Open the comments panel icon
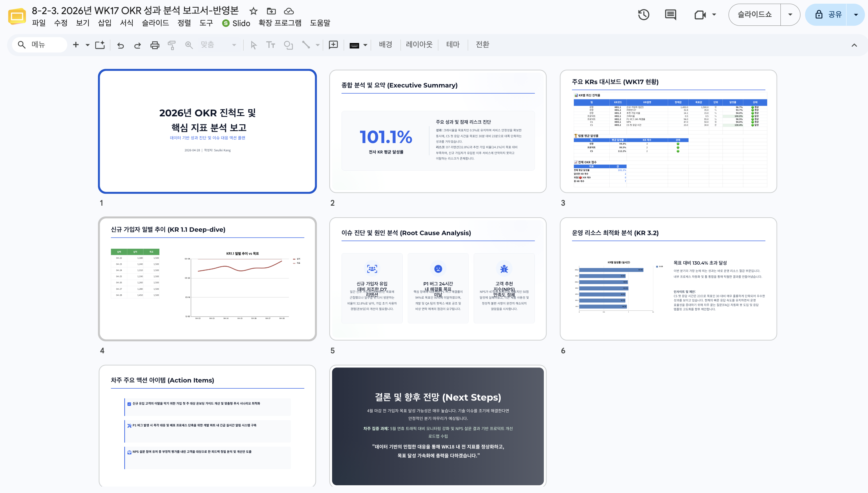Screen dimensions: 868x493 coord(671,14)
